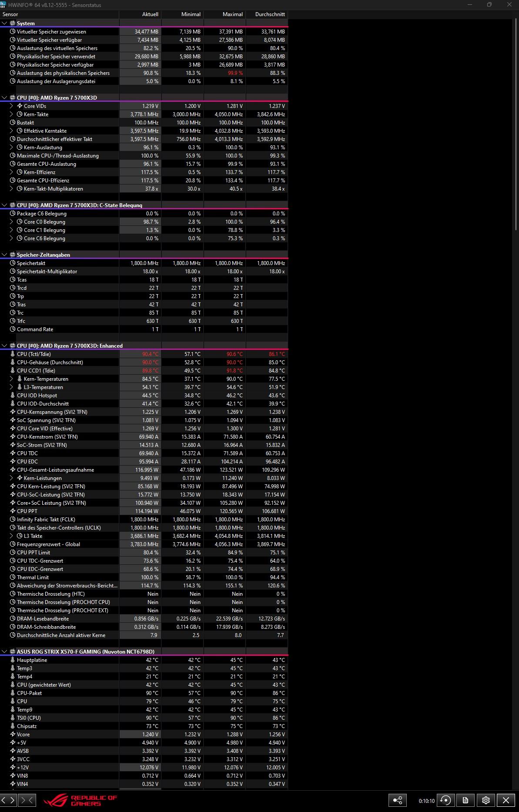Collapse the CPU [#0]: AMD Ryzen 7 5700X3D group
Viewport: 519px width, 812px height.
click(x=4, y=97)
